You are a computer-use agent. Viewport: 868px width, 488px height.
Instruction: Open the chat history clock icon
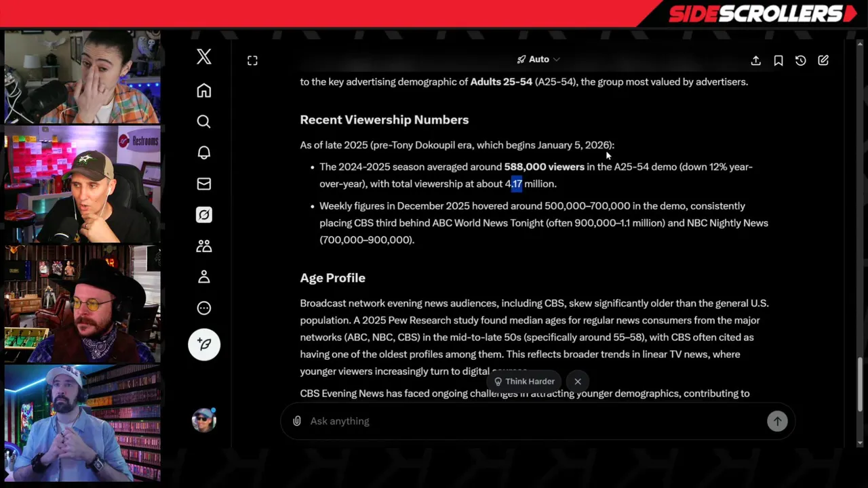(801, 60)
